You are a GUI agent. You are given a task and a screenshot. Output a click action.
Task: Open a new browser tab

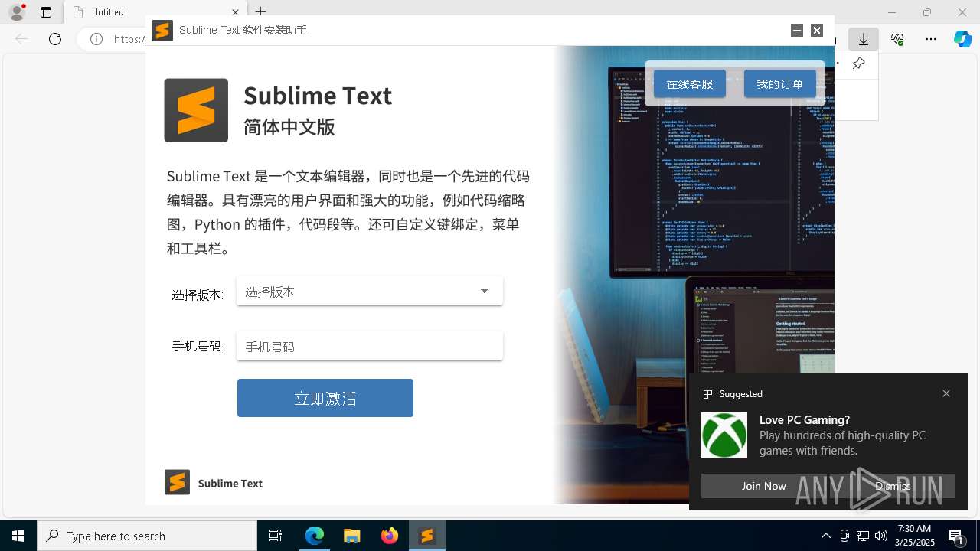click(261, 12)
